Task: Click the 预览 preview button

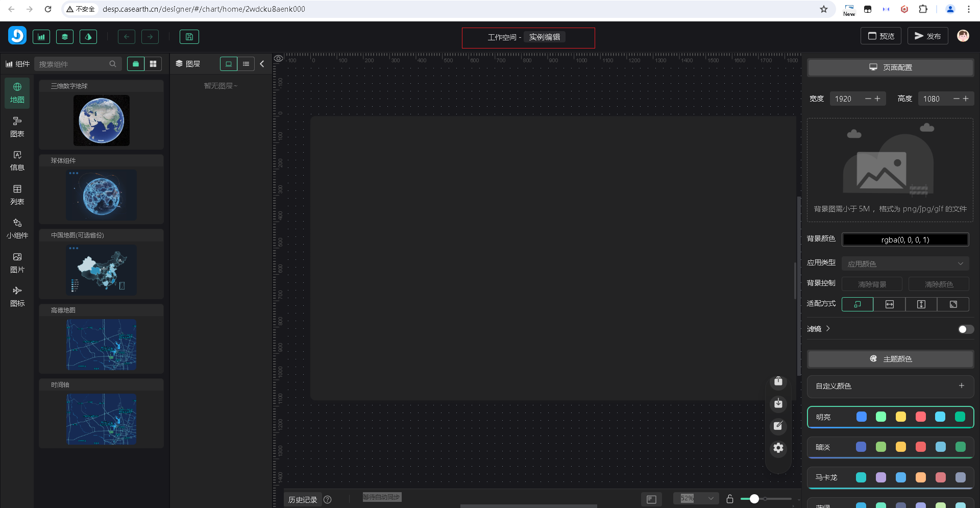Action: coord(881,36)
